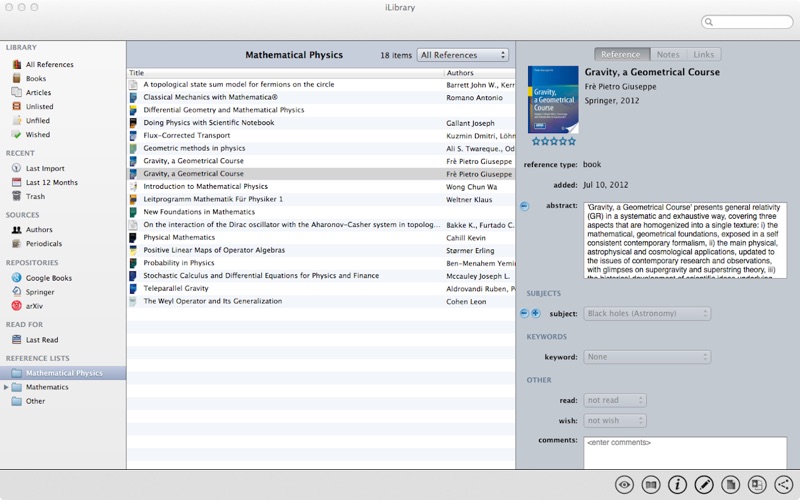Viewport: 800px width, 500px height.
Task: Click the five-star rating under book cover
Action: pyautogui.click(x=554, y=141)
